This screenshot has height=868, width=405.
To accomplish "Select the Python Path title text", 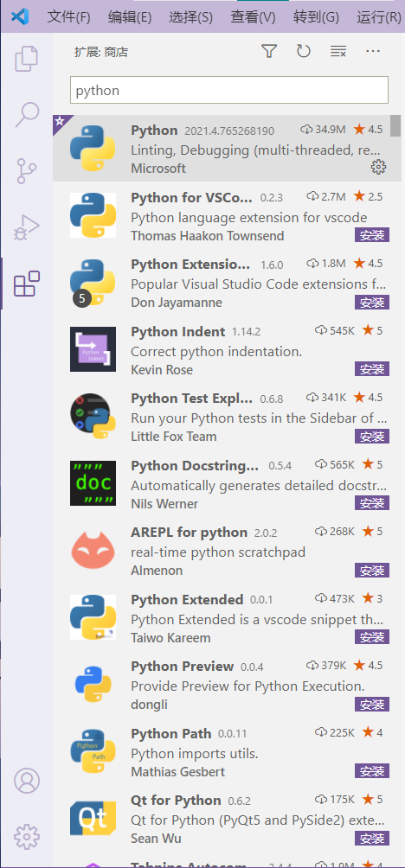I will (x=171, y=733).
